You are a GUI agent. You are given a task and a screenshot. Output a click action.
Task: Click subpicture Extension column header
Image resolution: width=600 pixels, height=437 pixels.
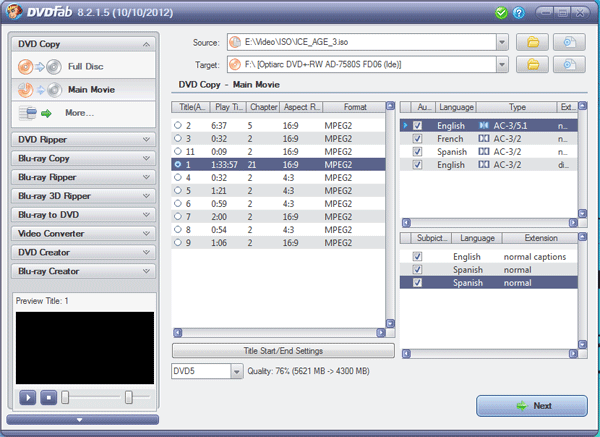540,238
